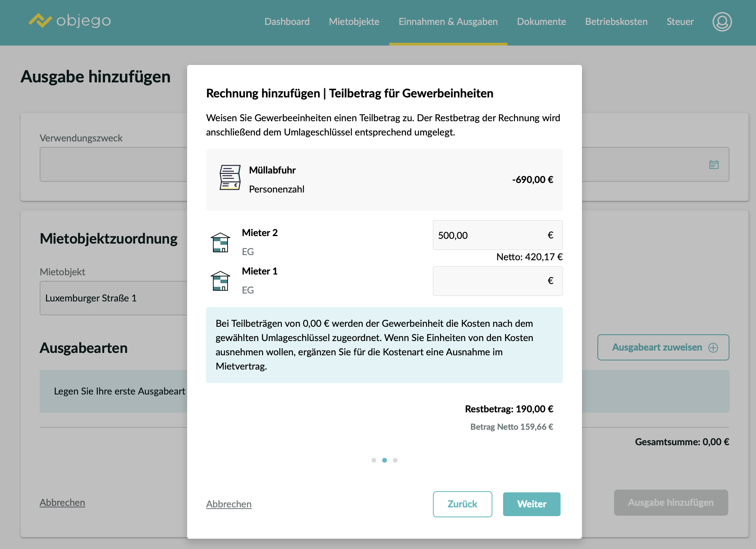The height and width of the screenshot is (549, 756).
Task: Click the Teilbeträge info notice box
Action: point(384,345)
